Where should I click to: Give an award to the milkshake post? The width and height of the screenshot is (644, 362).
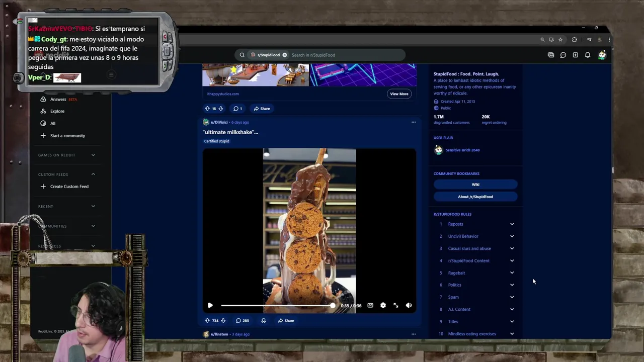click(x=263, y=321)
